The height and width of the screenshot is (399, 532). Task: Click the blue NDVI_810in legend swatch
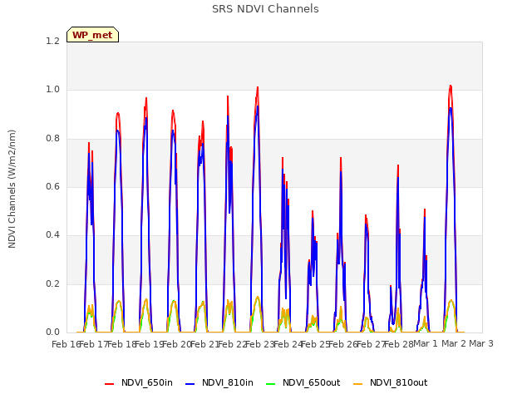190,383
